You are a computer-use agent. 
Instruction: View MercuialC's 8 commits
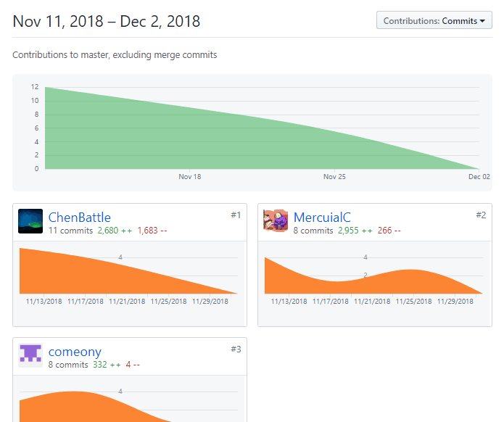[313, 231]
